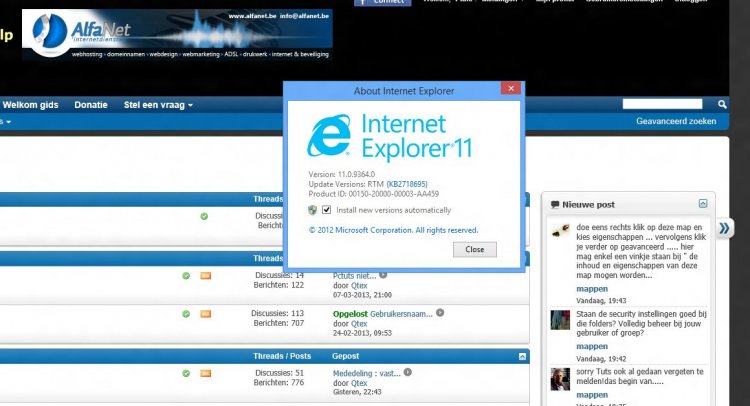The image size is (750, 406).
Task: Click the sidebar double-arrow collapse icon
Action: [724, 229]
